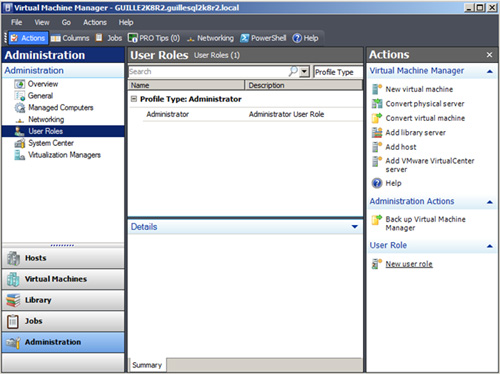Image resolution: width=500 pixels, height=374 pixels.
Task: Switch to the Hosts view
Action: (x=63, y=258)
